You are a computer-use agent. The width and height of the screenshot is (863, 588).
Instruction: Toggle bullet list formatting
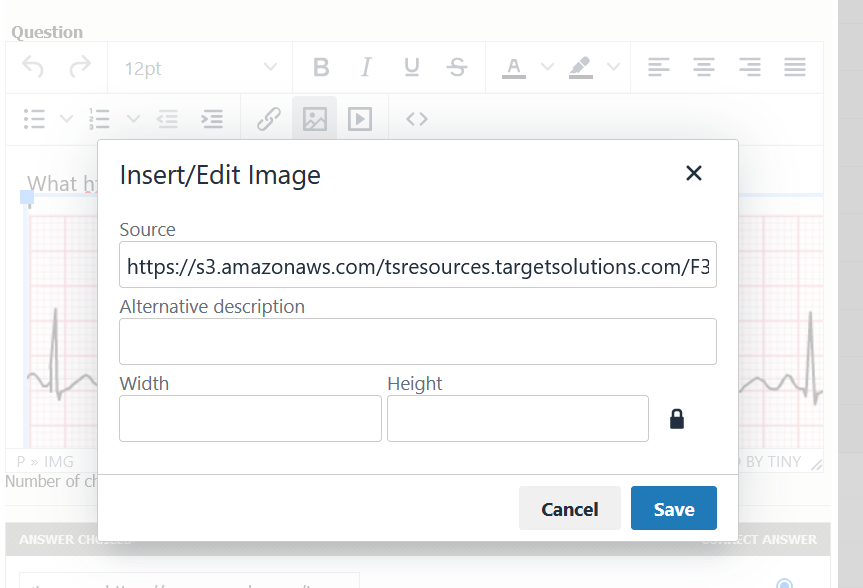(33, 118)
